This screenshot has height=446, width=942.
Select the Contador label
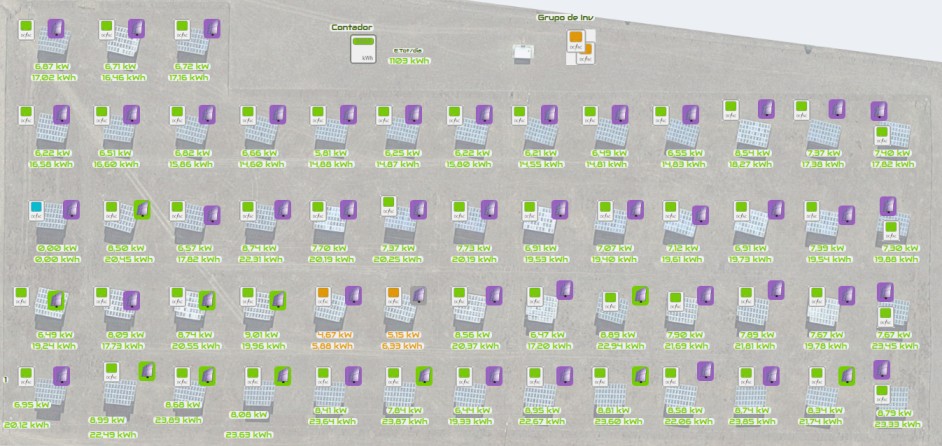pyautogui.click(x=352, y=27)
